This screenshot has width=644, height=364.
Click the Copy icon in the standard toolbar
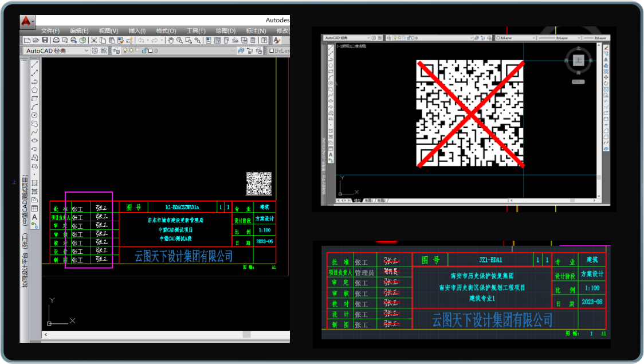click(103, 40)
